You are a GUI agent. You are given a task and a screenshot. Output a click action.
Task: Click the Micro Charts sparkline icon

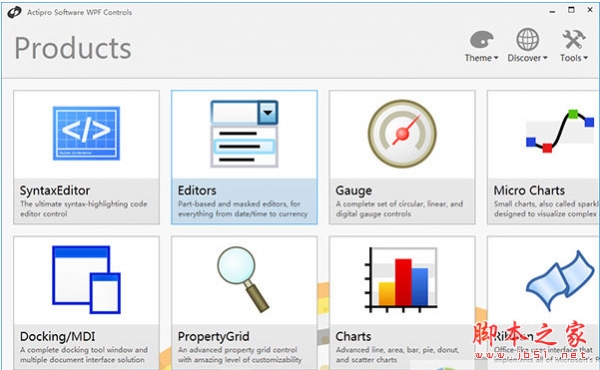(x=560, y=131)
